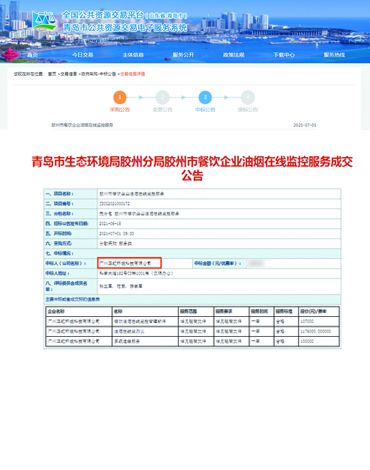
Task: Open the 主体信息 navigation item
Action: pyautogui.click(x=133, y=55)
